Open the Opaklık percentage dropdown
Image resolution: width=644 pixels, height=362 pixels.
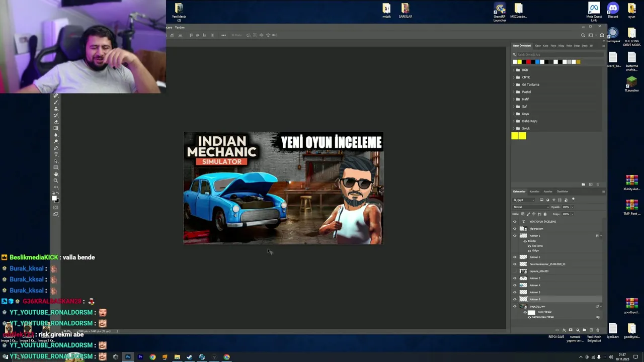click(x=573, y=207)
